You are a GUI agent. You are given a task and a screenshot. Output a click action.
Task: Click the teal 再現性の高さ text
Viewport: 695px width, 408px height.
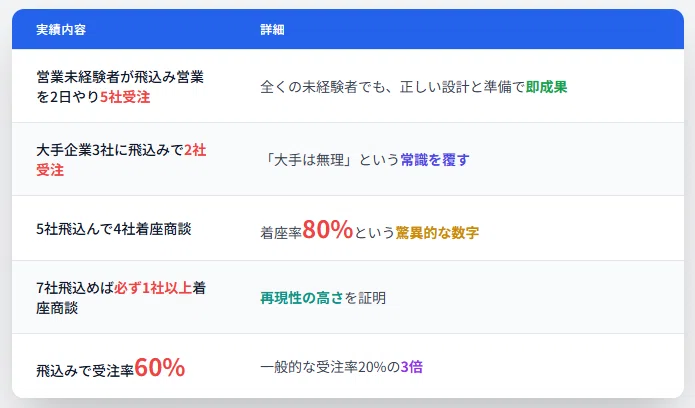(x=302, y=298)
